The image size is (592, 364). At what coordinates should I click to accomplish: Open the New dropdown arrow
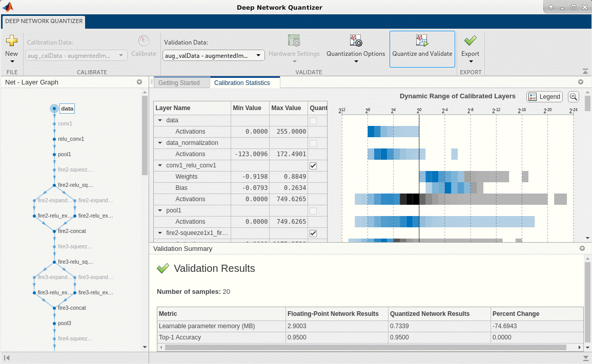coord(12,61)
